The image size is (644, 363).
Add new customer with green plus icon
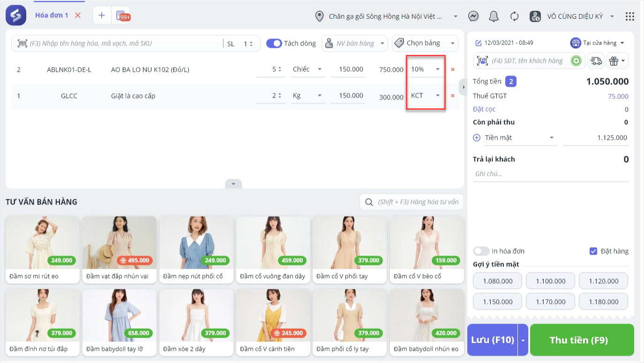pyautogui.click(x=576, y=60)
